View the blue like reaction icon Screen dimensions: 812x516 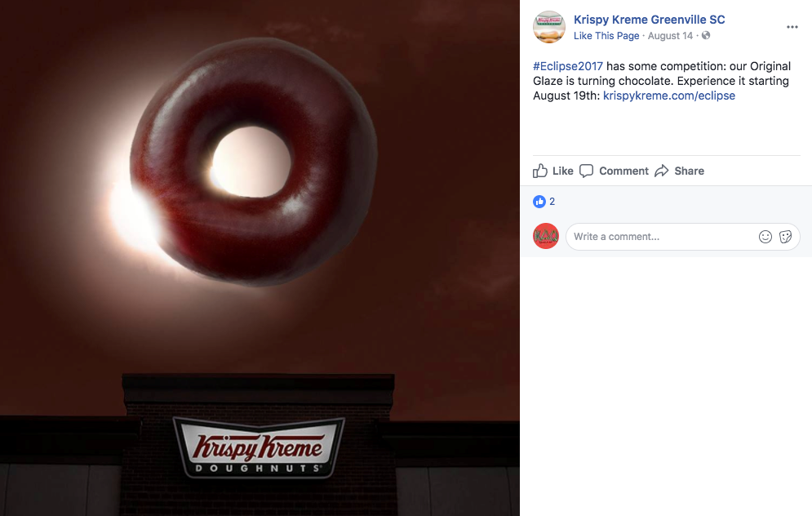point(539,202)
